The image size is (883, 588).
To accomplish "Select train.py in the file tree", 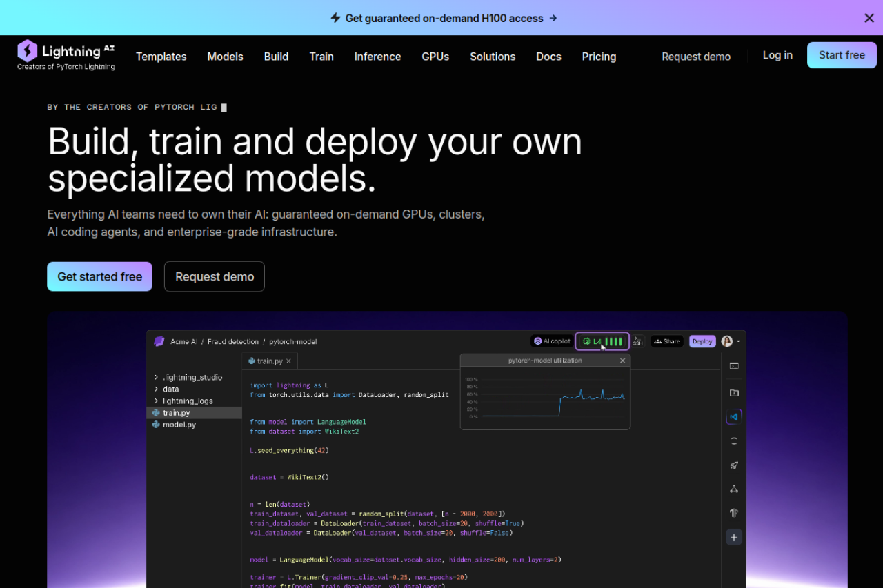I will point(194,413).
